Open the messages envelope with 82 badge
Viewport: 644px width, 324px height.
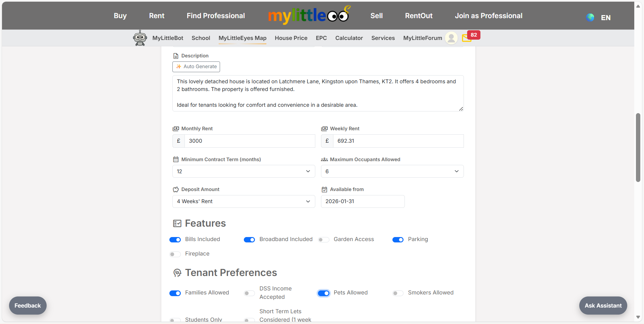click(x=467, y=38)
